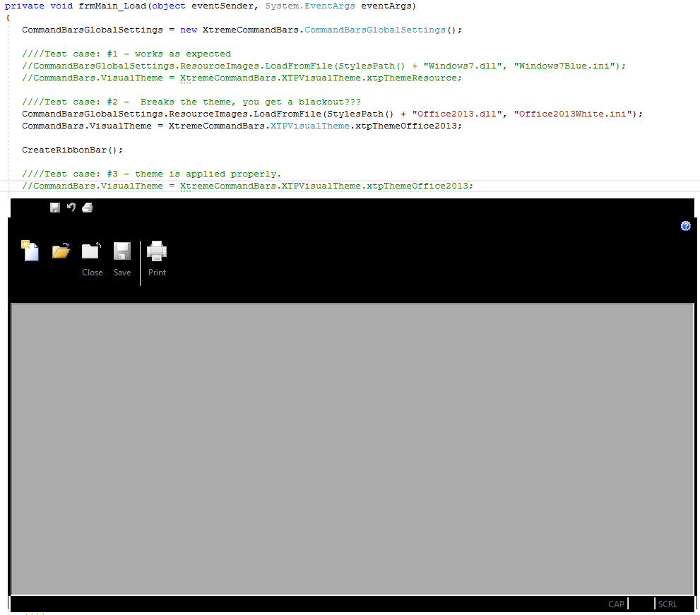Click the "Office2013White.ini" string in code

(x=574, y=114)
